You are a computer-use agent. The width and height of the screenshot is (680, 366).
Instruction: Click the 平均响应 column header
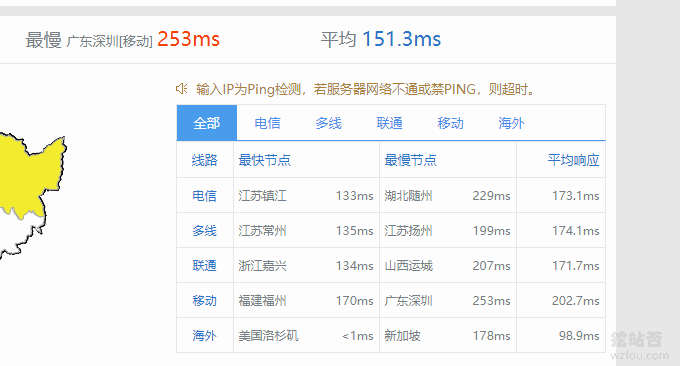click(573, 160)
